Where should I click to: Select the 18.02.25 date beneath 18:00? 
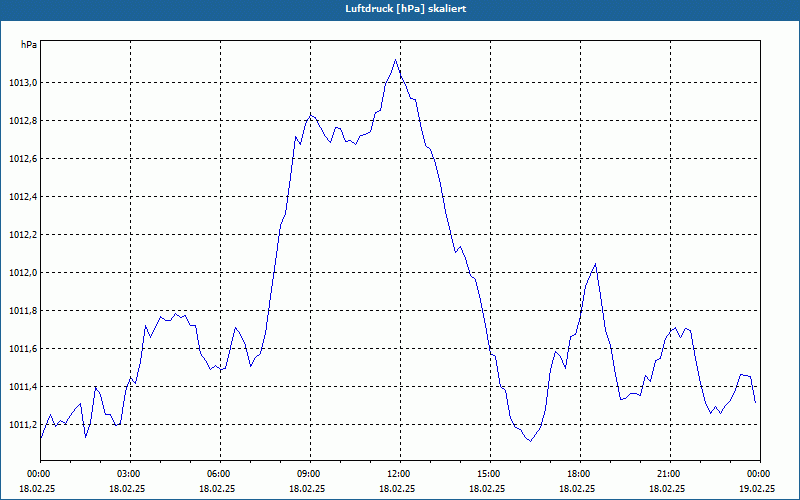tap(577, 488)
